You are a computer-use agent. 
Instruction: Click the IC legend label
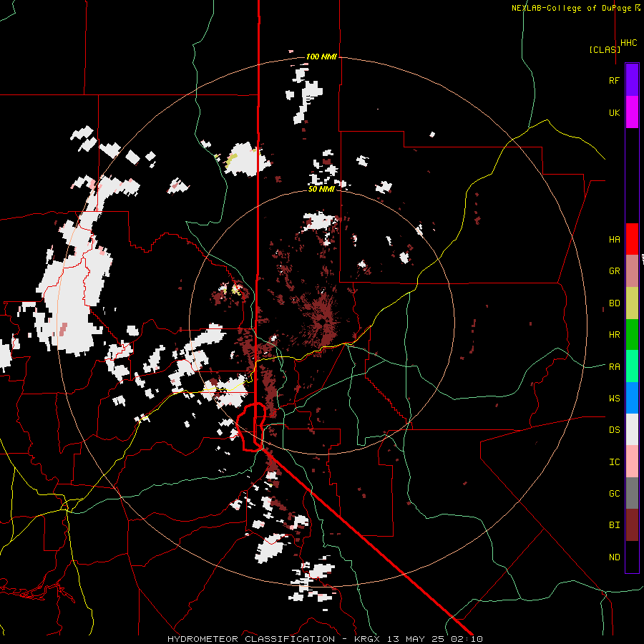(614, 462)
